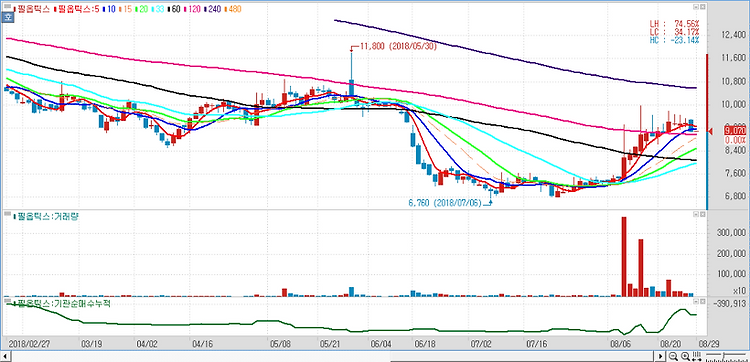Click the 6,760 (2018/07/06) low annotation
Image resolution: width=750 pixels, height=362 pixels.
[x=445, y=203]
